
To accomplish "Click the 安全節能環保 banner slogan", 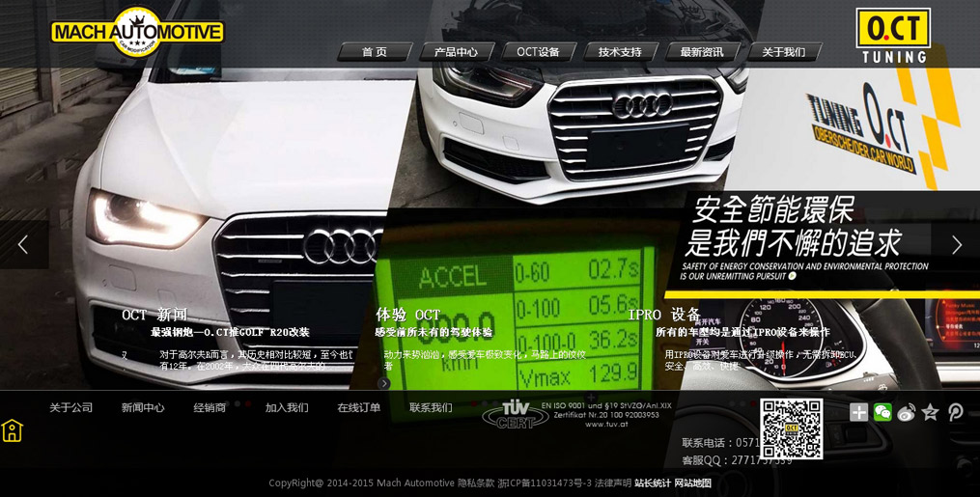I will click(772, 209).
